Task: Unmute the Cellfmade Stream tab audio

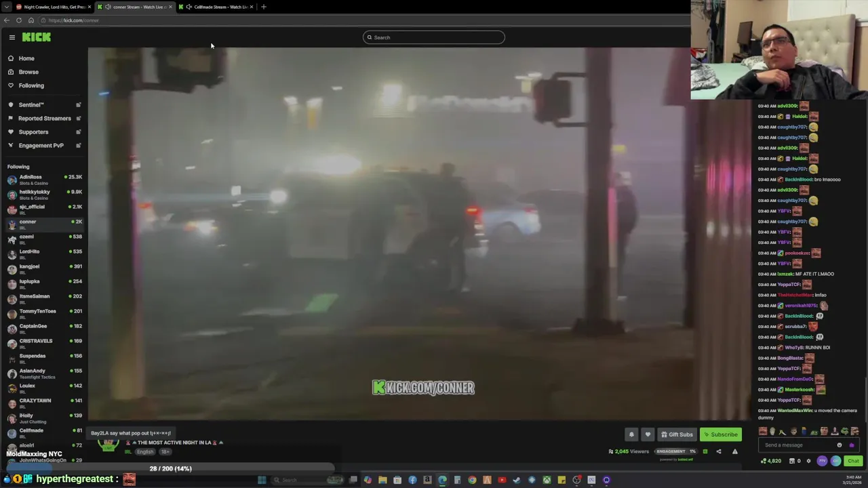Action: coord(189,7)
